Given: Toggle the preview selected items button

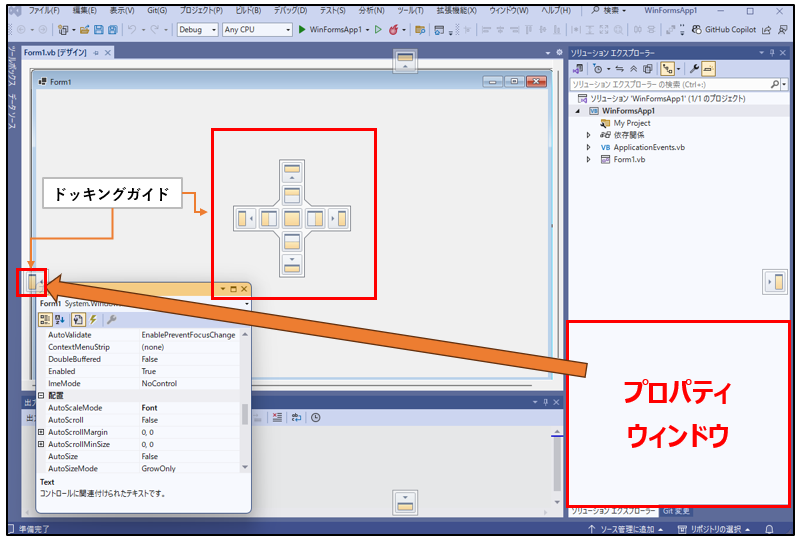Looking at the screenshot, I should 708,68.
